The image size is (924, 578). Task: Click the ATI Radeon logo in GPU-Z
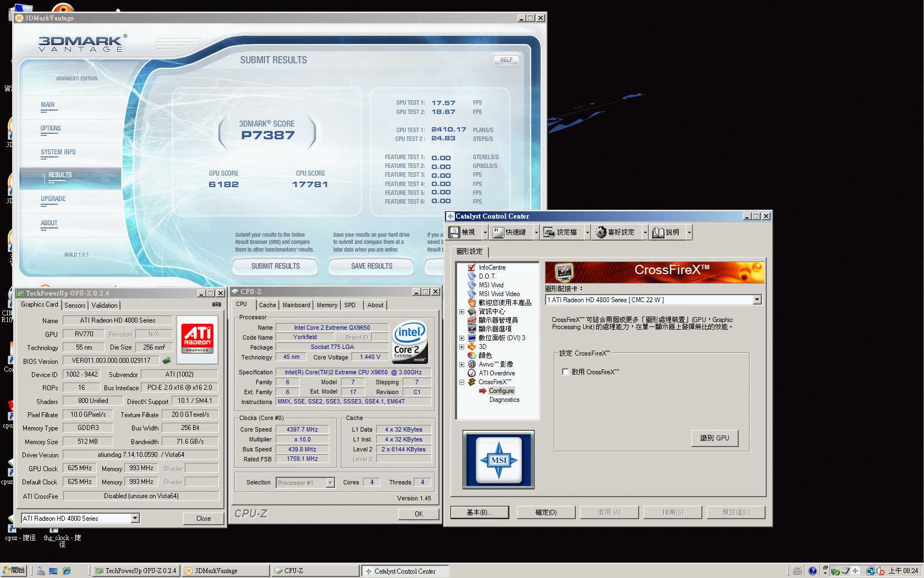point(197,340)
